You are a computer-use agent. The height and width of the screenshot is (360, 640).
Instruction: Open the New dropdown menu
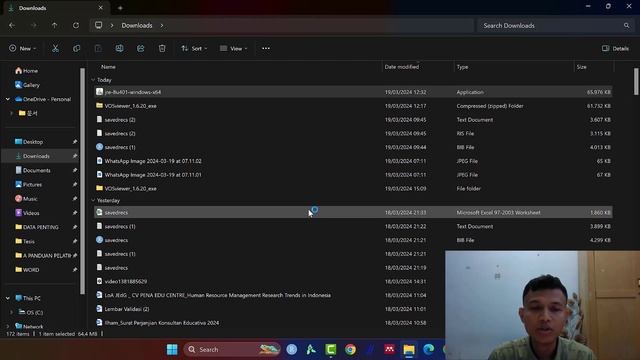[x=22, y=49]
